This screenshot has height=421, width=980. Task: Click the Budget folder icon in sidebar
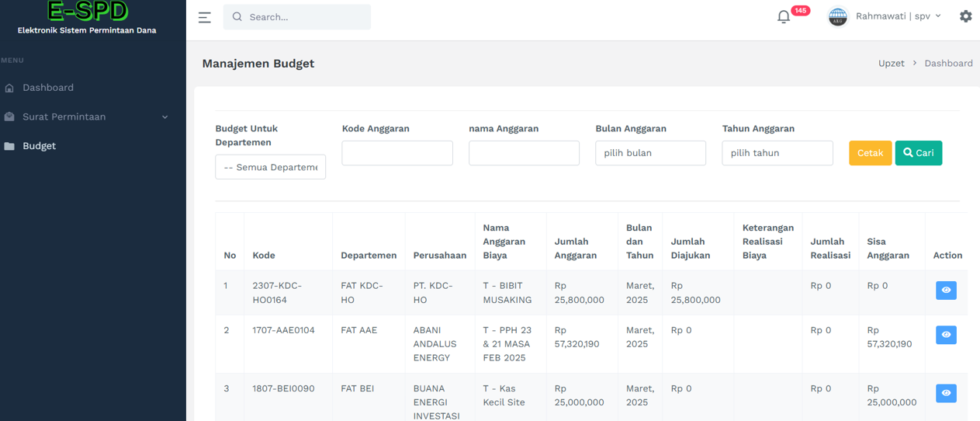point(9,146)
